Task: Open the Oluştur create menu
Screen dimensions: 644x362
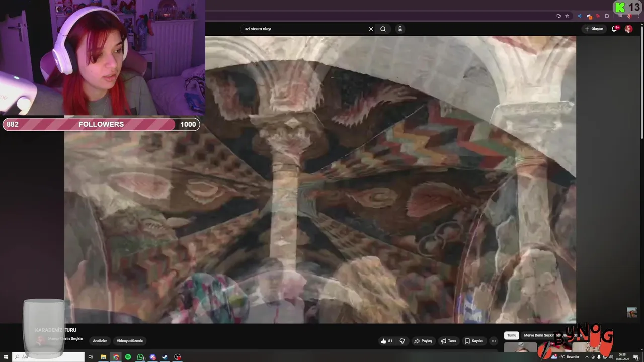Action: (594, 29)
